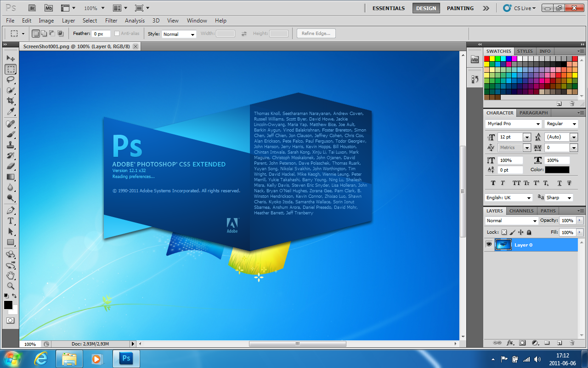588x368 pixels.
Task: Switch to the Painting workspace
Action: [460, 8]
